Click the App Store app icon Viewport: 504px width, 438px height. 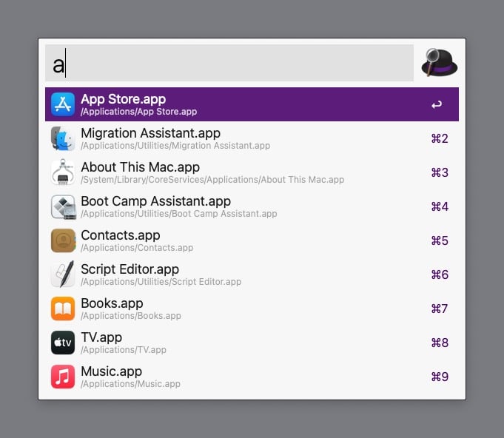pyautogui.click(x=63, y=104)
